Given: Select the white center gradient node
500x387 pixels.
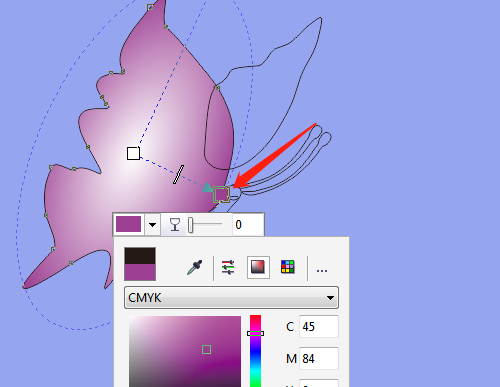Looking at the screenshot, I should (x=133, y=153).
